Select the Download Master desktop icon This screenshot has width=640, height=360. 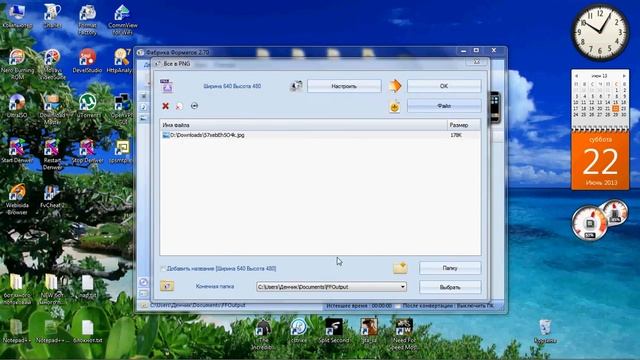click(x=52, y=109)
